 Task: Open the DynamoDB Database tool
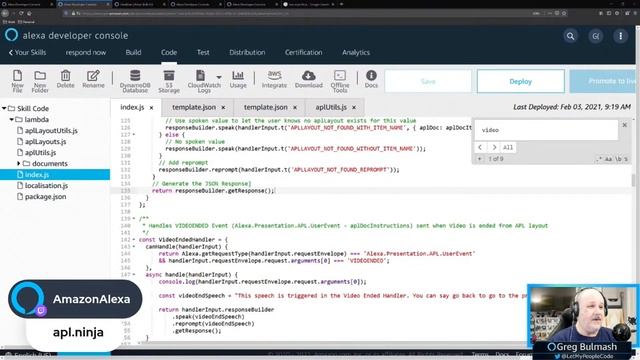pyautogui.click(x=135, y=81)
